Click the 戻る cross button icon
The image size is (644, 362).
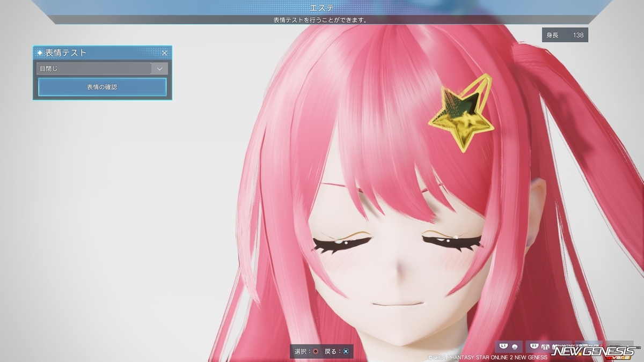click(x=346, y=351)
